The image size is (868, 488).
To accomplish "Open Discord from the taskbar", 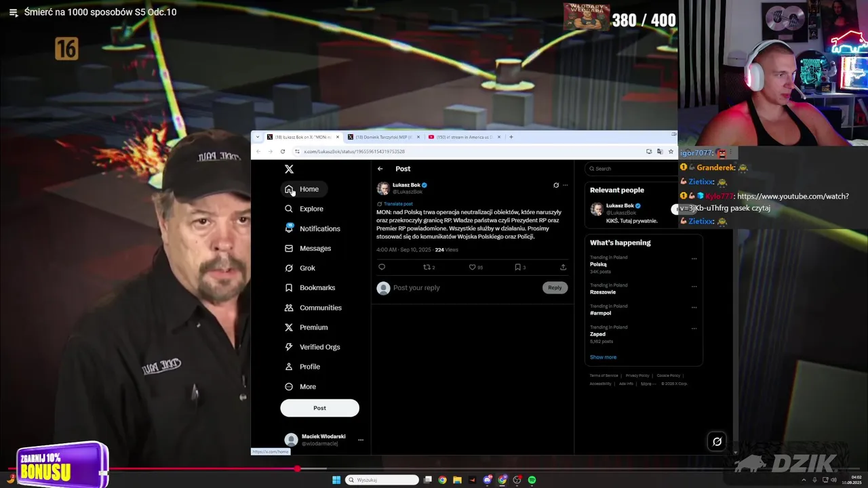I will (488, 480).
